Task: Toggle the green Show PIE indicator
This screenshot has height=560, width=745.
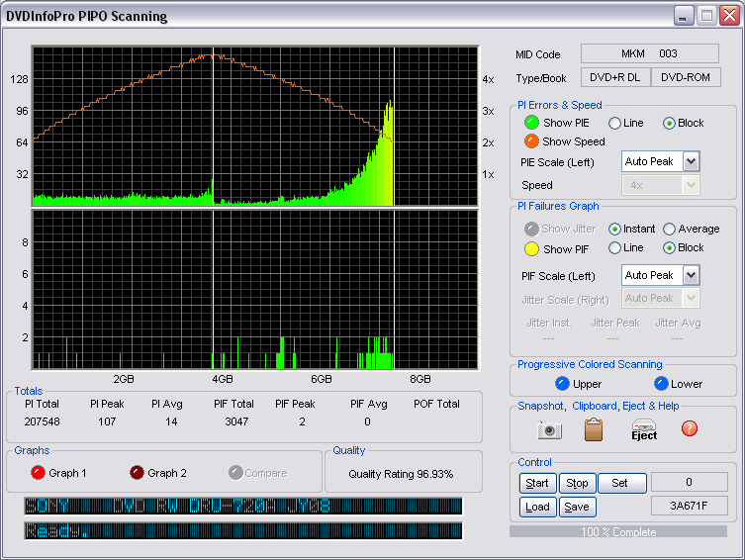Action: (531, 123)
